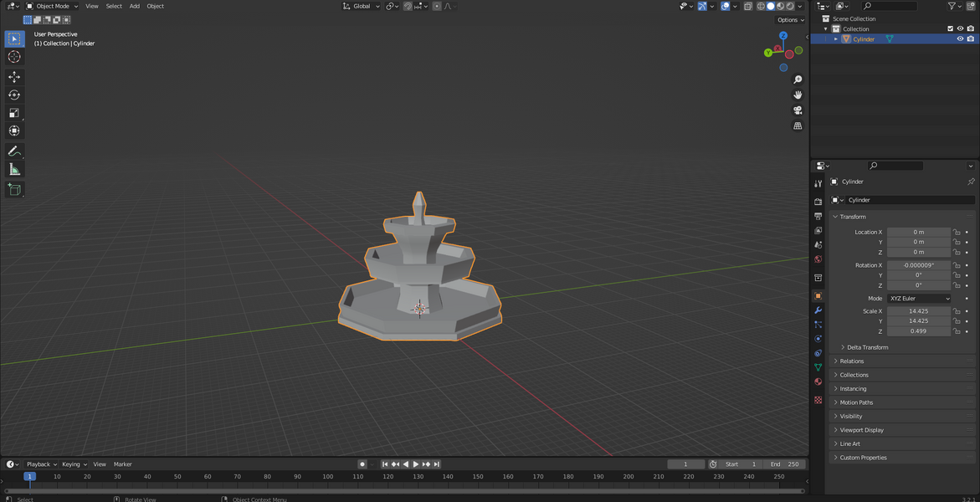Screen dimensions: 980x502
Task: Select the Select Box tool
Action: [14, 38]
